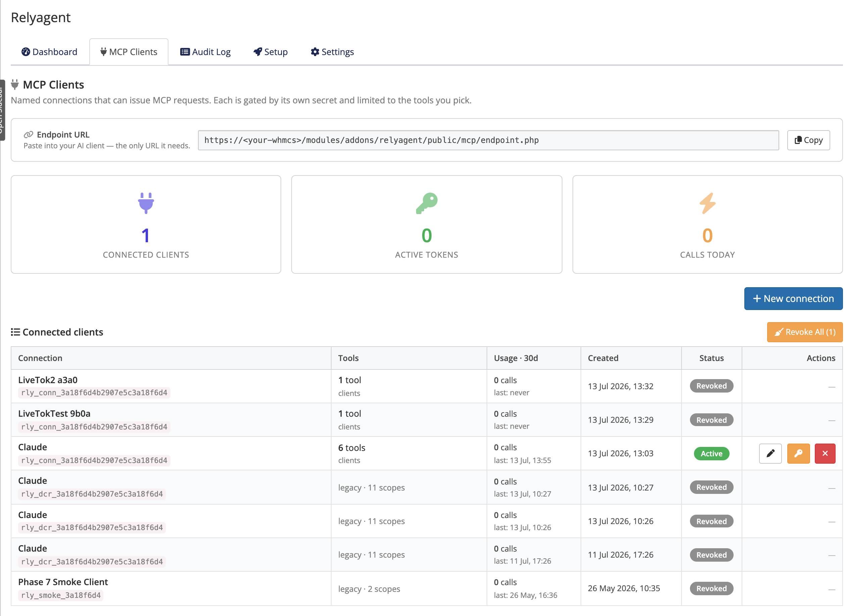Click Revoked badge in LiveTok2 a3a0 row
The width and height of the screenshot is (847, 616).
(711, 386)
